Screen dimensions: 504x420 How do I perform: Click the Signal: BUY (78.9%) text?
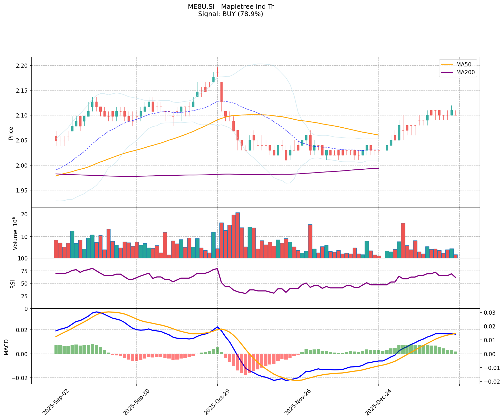point(231,14)
